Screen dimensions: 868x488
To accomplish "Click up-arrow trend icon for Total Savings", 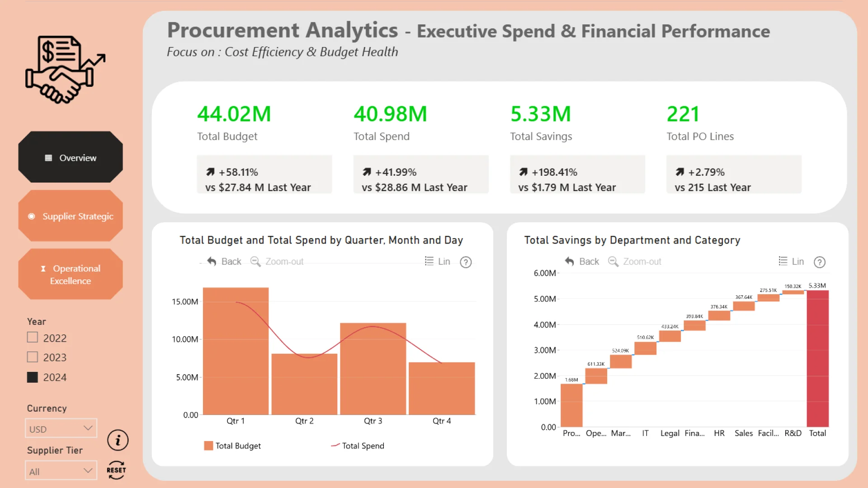I will [x=523, y=172].
